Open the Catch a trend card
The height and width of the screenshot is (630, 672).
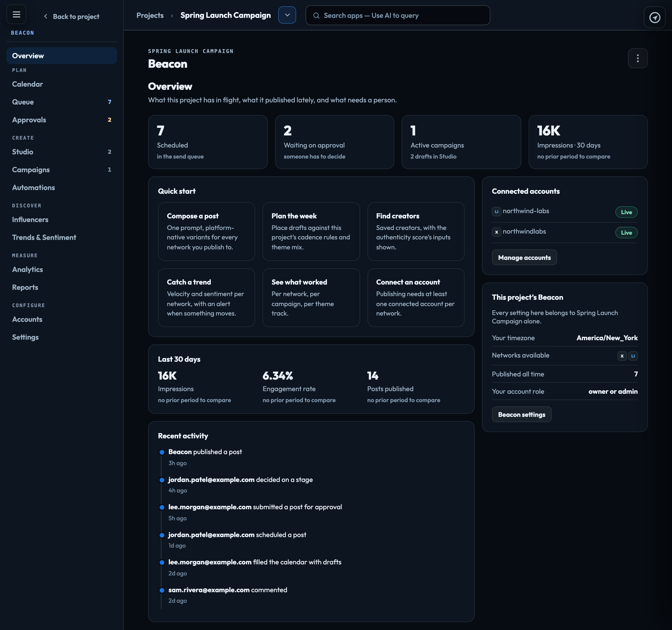click(x=206, y=297)
